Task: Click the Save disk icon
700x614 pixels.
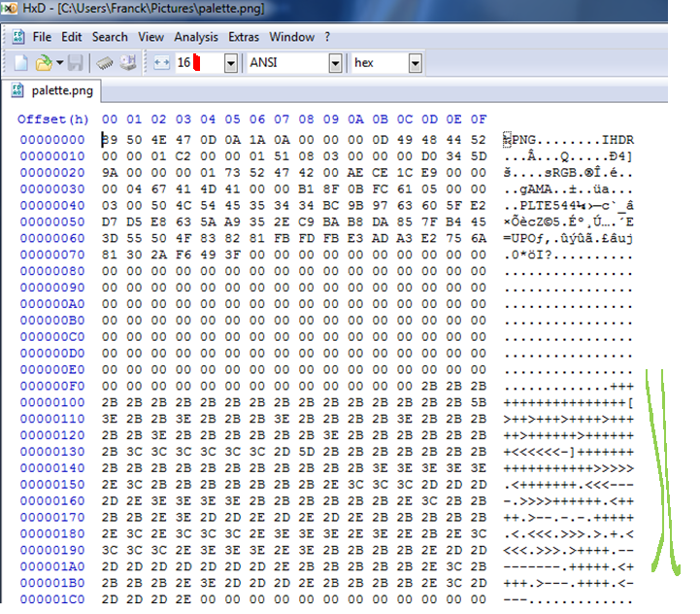Action: 76,63
